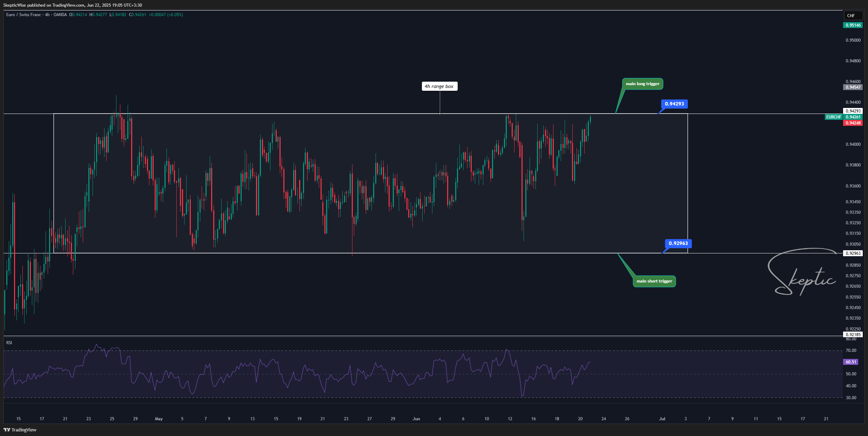The width and height of the screenshot is (868, 436).
Task: Click the CHF currency button
Action: point(853,15)
